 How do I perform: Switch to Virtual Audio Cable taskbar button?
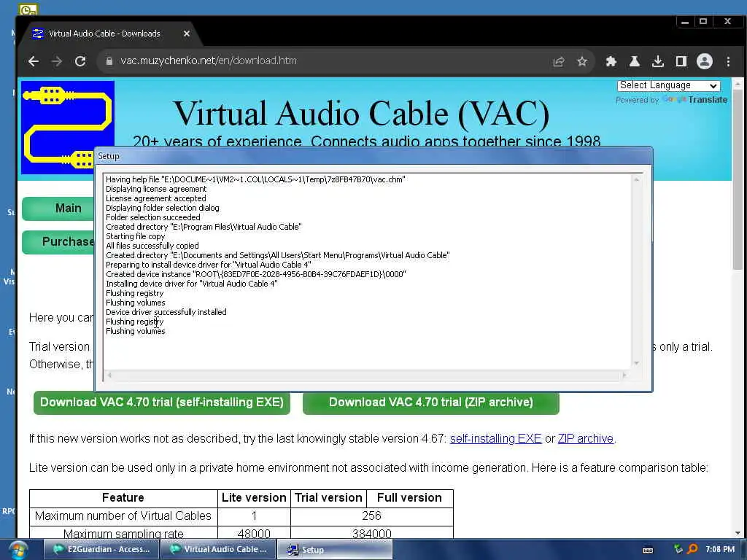[218, 550]
